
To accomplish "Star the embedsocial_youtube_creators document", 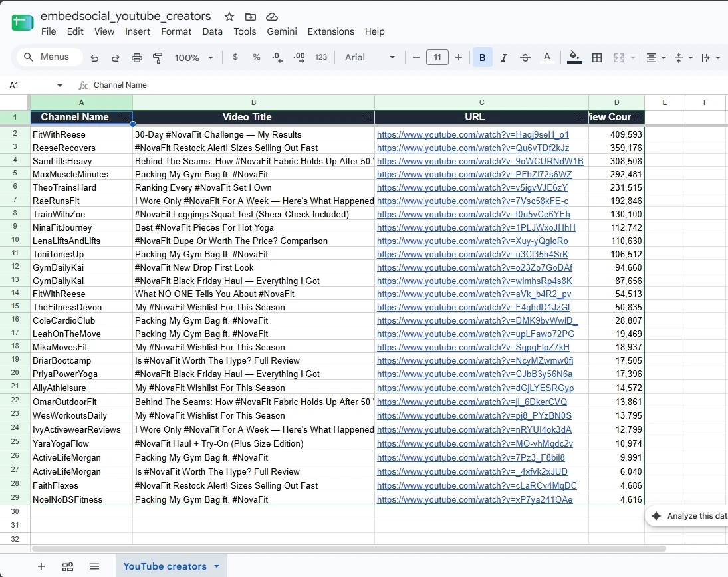I will (229, 17).
